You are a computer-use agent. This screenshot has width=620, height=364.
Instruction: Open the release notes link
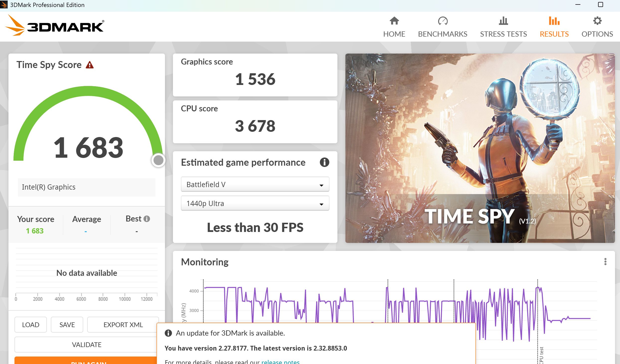click(x=280, y=362)
